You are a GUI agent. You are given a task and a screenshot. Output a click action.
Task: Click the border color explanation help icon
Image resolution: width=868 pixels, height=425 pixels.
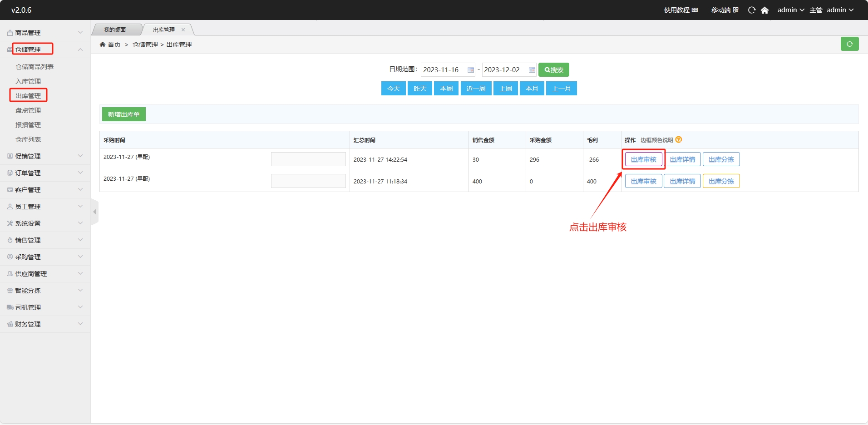[x=679, y=140]
